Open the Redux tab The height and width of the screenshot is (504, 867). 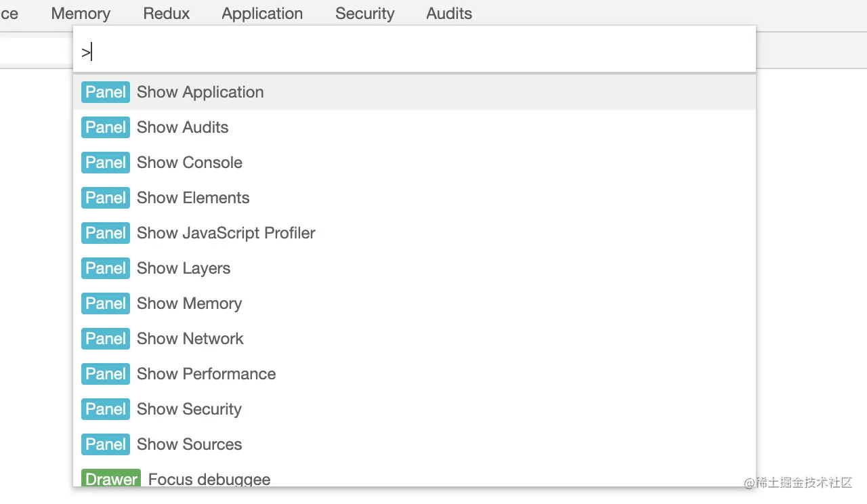[x=167, y=14]
